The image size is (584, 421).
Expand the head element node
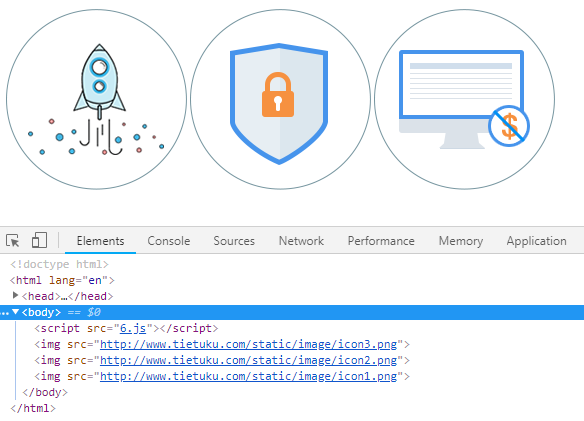tap(15, 295)
